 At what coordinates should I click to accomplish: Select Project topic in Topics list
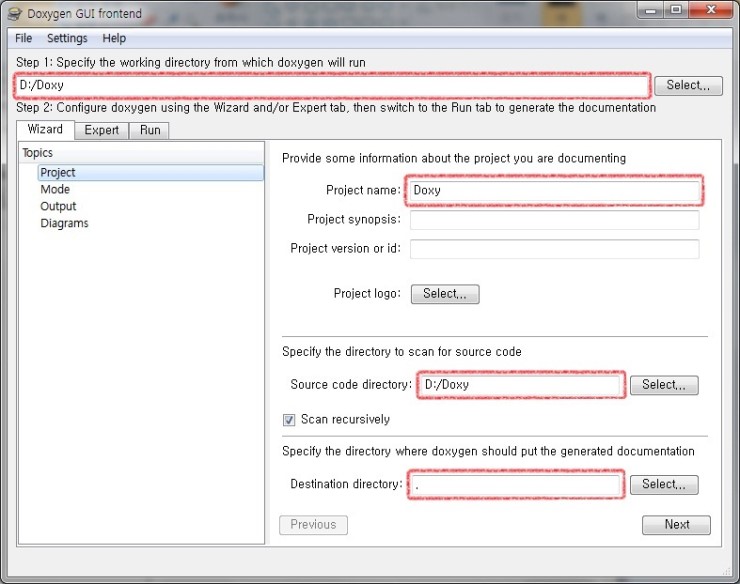click(151, 172)
